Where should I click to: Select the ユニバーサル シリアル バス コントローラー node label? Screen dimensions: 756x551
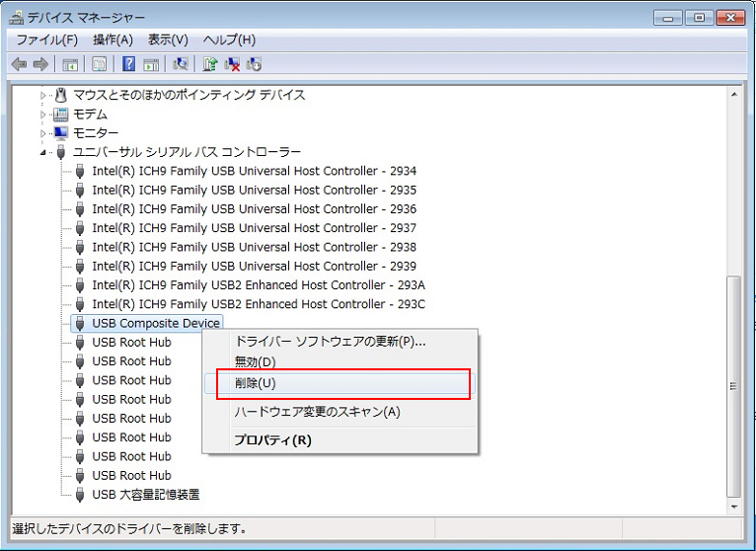[x=187, y=152]
